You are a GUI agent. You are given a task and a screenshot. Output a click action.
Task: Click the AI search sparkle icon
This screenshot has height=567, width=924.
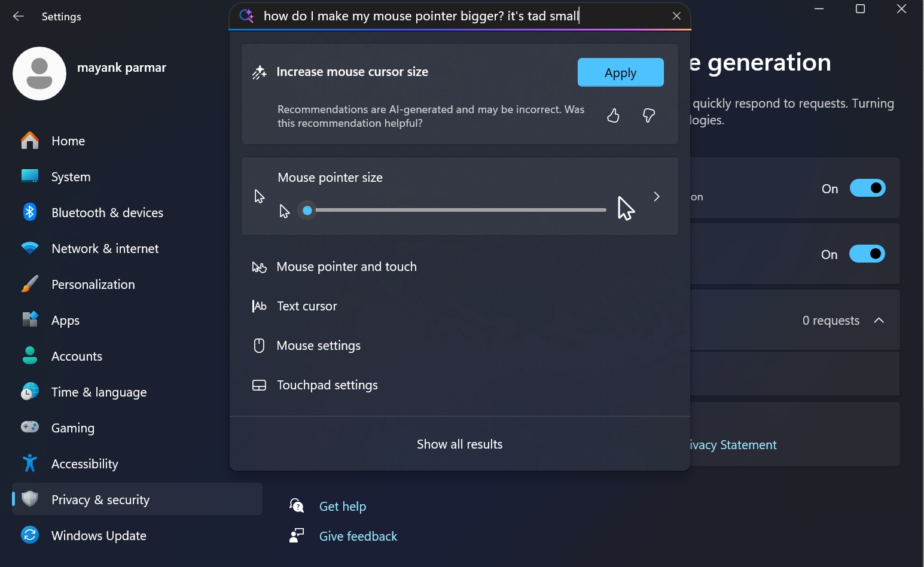pyautogui.click(x=246, y=16)
